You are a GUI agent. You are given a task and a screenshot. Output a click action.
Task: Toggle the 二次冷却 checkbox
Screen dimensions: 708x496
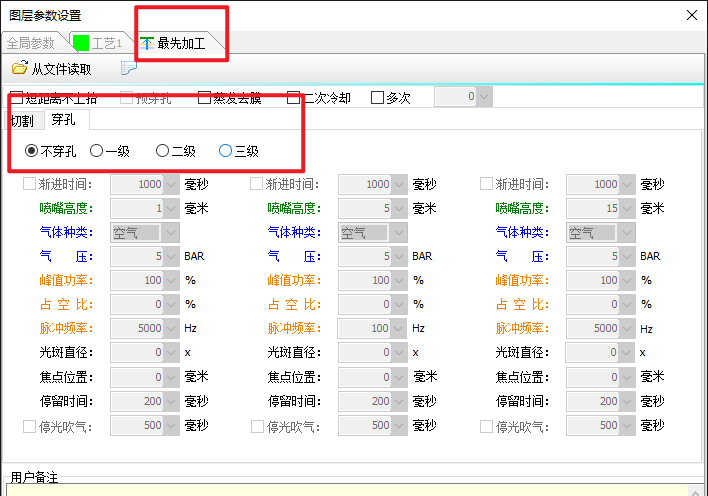(294, 97)
